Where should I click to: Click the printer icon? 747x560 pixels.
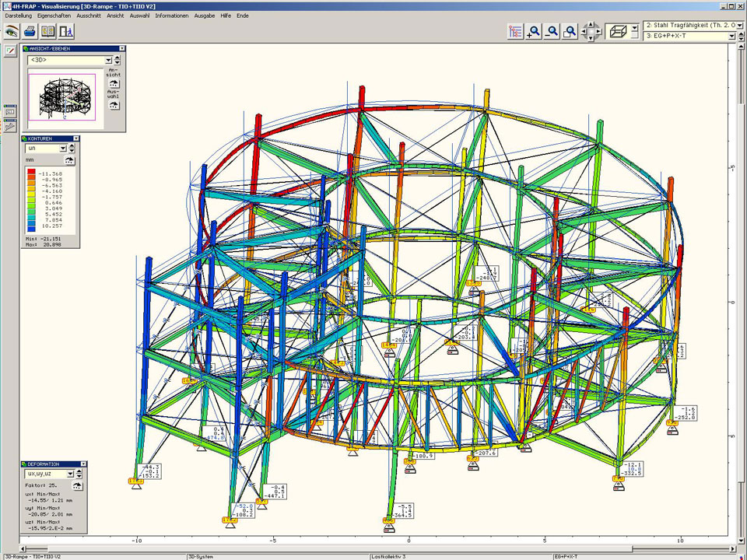tap(30, 31)
